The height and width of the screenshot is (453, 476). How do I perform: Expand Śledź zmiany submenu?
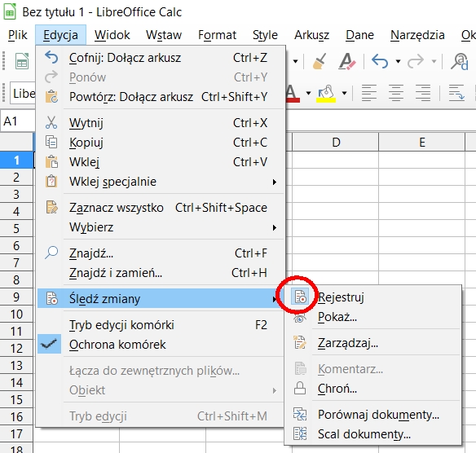[161, 298]
